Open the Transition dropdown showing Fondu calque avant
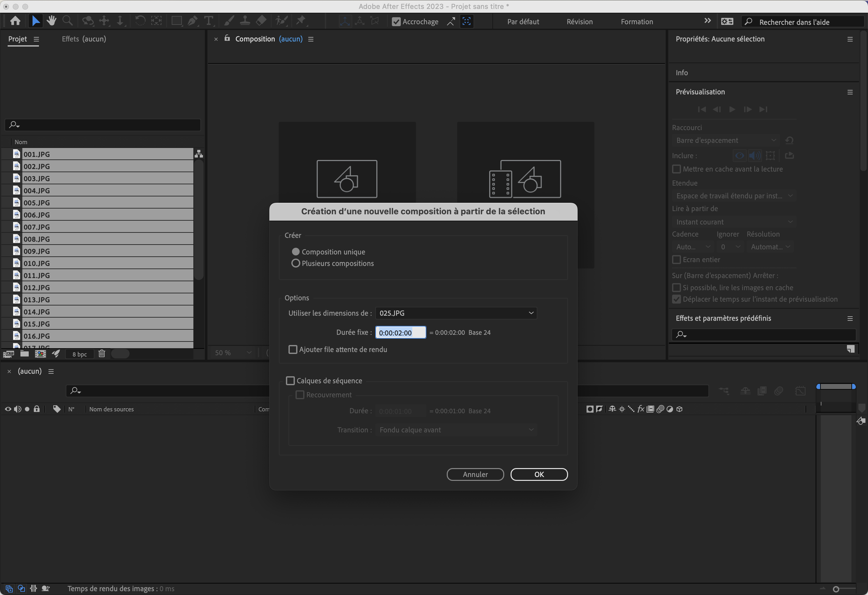 [x=456, y=430]
